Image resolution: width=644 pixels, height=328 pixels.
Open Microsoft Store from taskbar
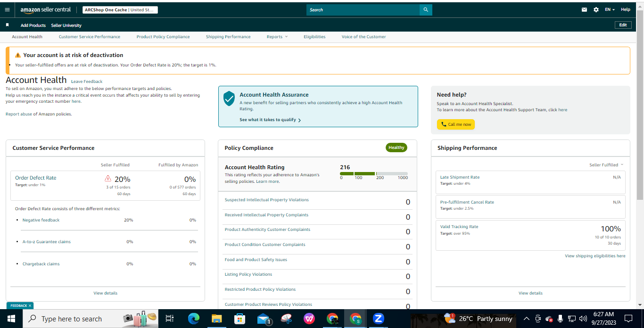239,319
